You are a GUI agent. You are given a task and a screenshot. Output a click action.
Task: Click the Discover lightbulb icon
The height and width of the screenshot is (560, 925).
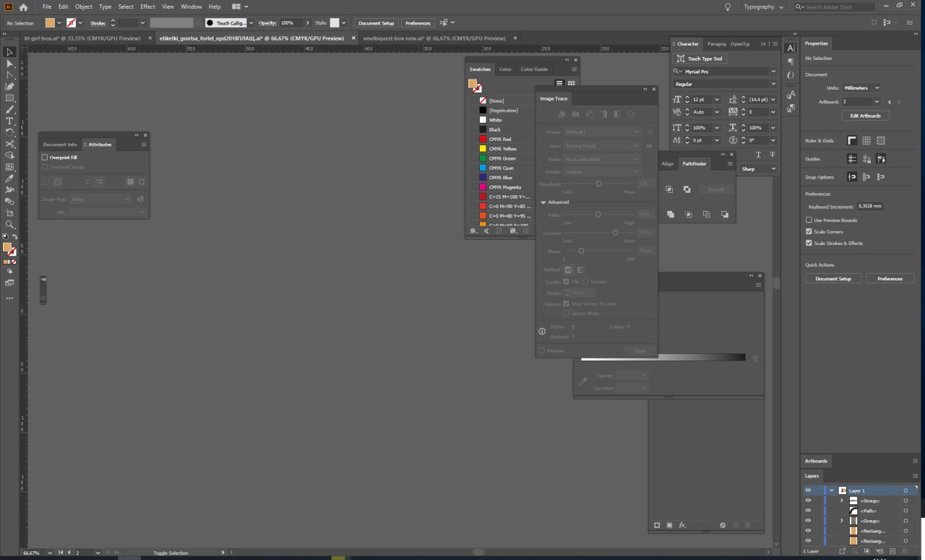point(728,7)
